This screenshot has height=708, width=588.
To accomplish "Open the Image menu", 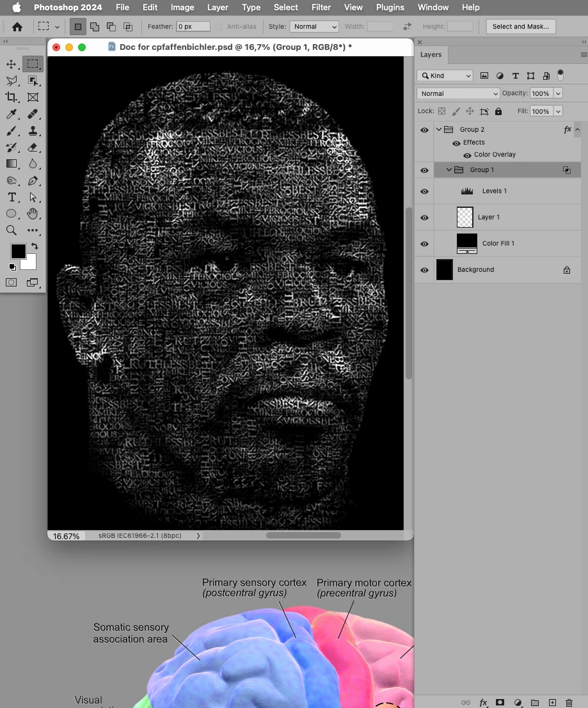I will point(182,7).
